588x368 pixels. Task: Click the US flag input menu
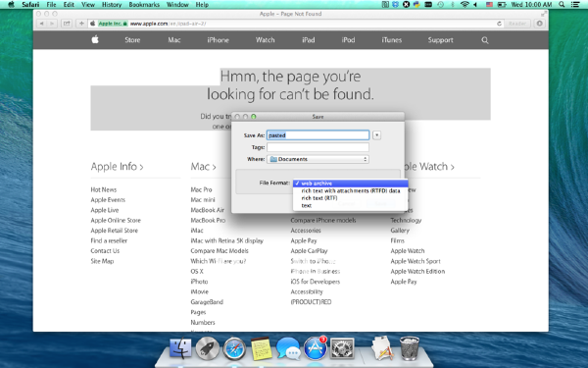489,5
